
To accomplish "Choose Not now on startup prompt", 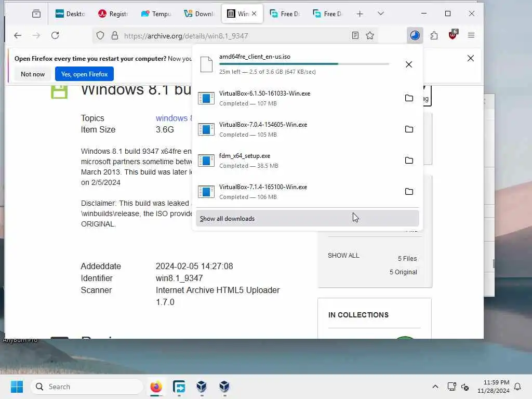I will 33,74.
